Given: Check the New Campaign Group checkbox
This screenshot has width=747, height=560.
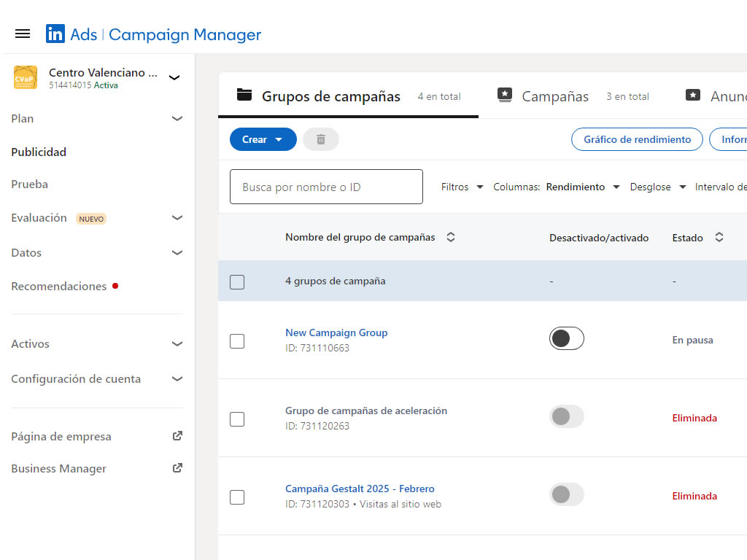Looking at the screenshot, I should tap(237, 341).
